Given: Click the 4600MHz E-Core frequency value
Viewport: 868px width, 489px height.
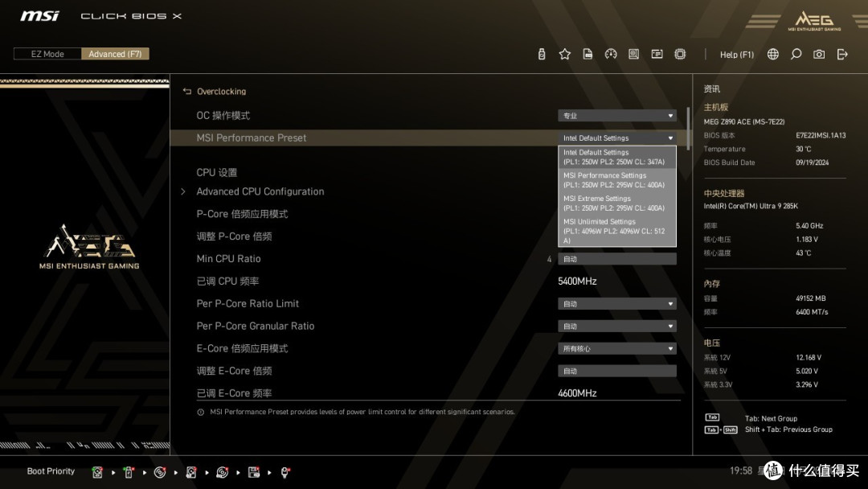Looking at the screenshot, I should tap(577, 393).
